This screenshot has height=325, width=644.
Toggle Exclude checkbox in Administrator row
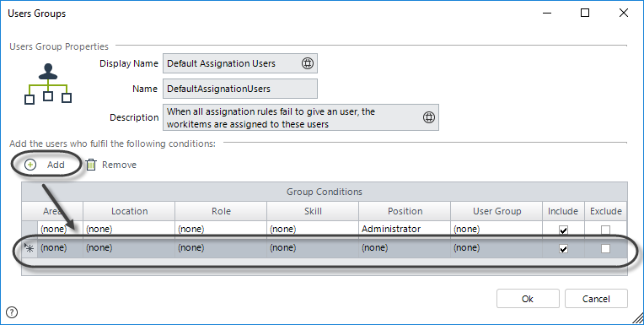pyautogui.click(x=605, y=230)
